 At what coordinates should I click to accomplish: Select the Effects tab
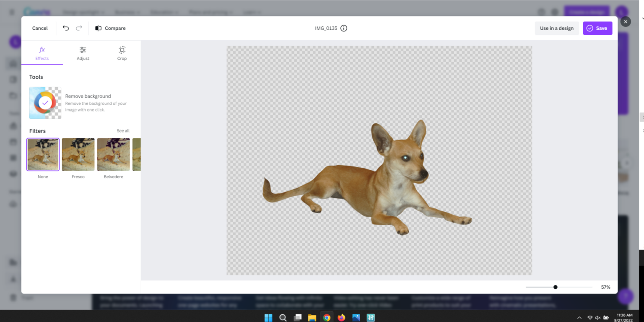(x=42, y=53)
